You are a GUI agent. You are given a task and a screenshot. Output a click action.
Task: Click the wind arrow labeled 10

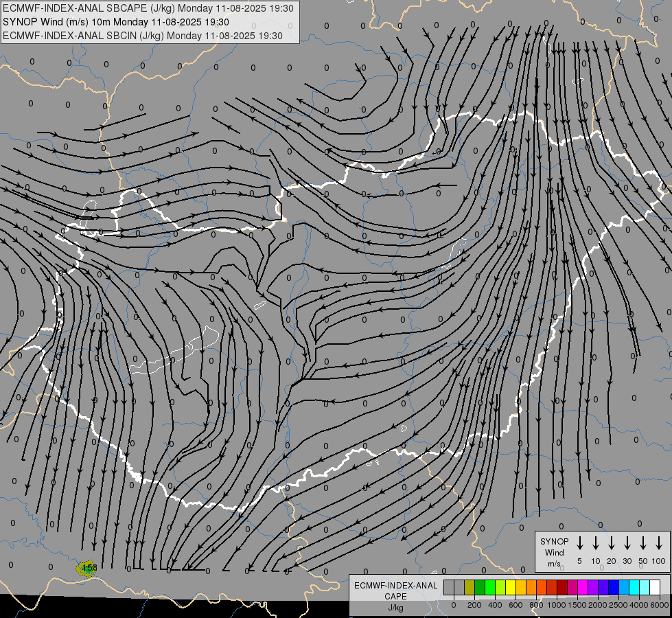click(x=596, y=543)
